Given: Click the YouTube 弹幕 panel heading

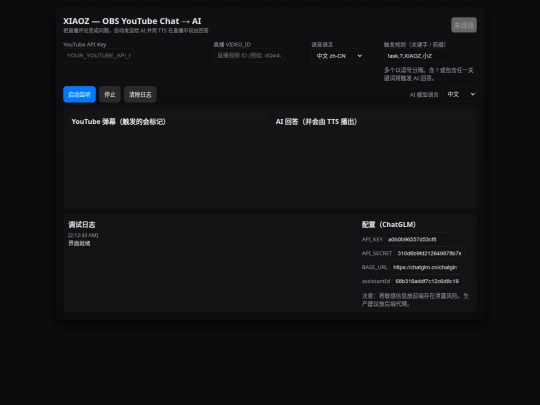Looking at the screenshot, I should 118,122.
